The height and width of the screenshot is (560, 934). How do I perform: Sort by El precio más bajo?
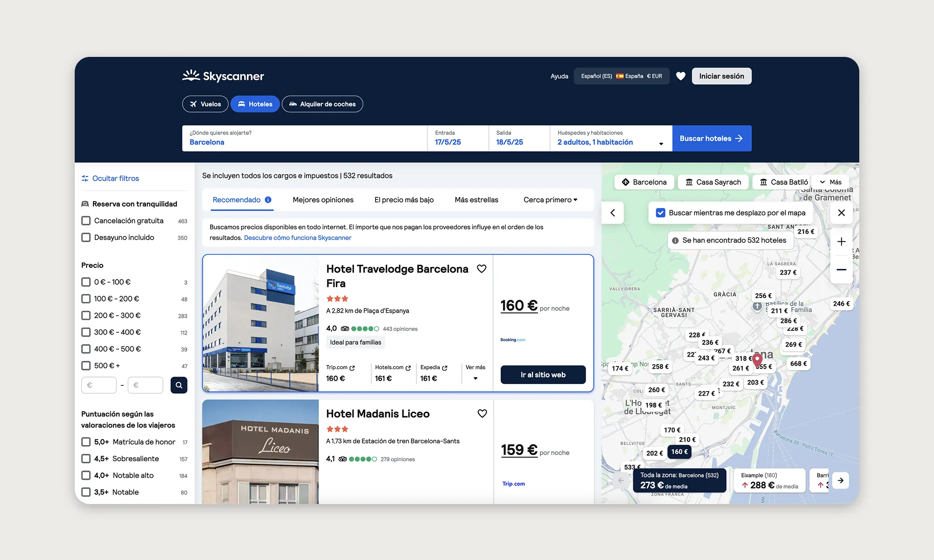404,200
